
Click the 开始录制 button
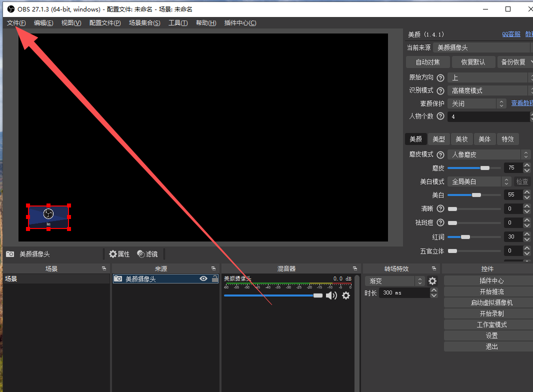[491, 313]
